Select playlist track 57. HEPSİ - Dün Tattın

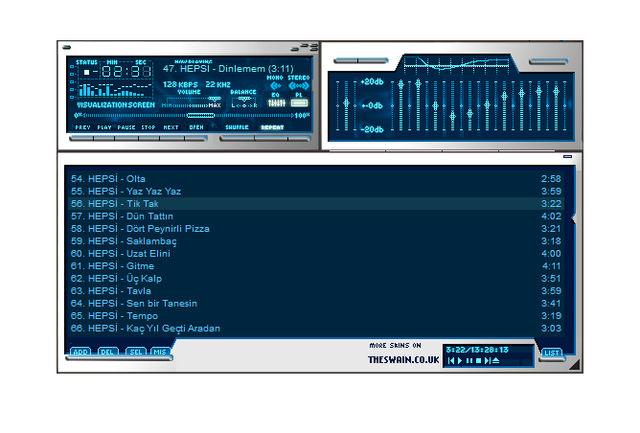317,216
